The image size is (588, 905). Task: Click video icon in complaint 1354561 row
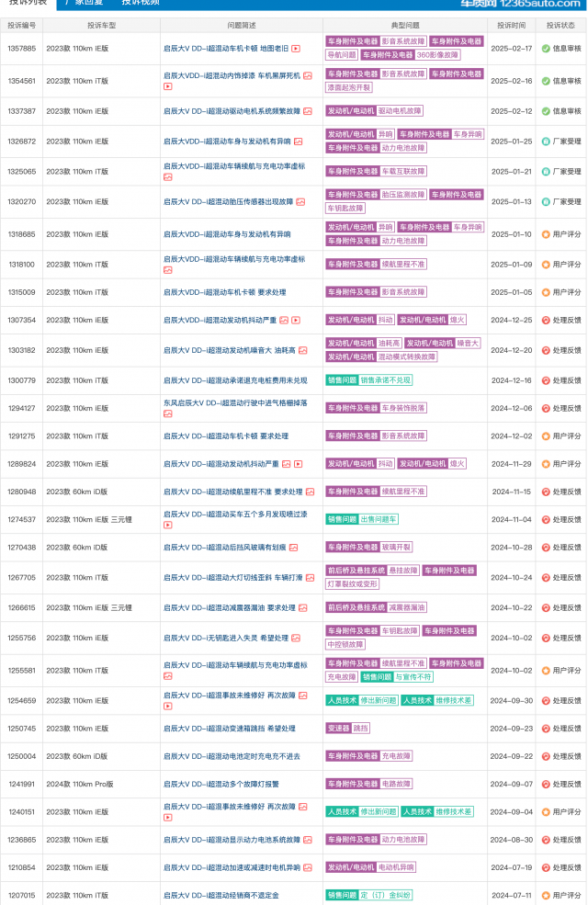[168, 86]
